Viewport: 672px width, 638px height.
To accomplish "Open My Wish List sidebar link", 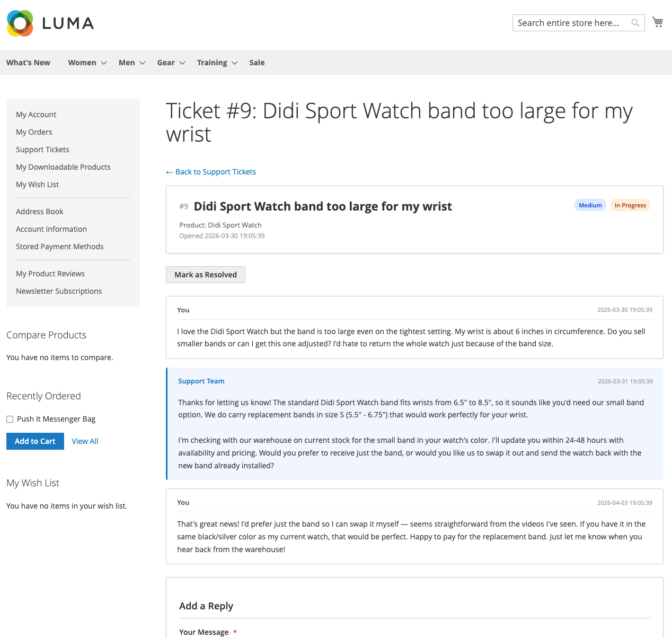I will [x=37, y=185].
